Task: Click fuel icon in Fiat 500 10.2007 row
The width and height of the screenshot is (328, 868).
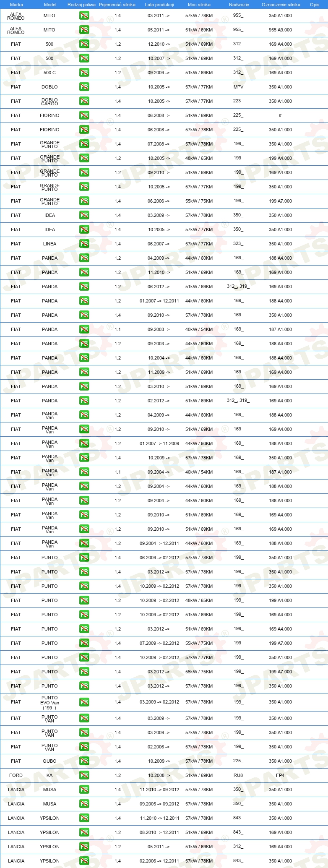Action: point(84,58)
